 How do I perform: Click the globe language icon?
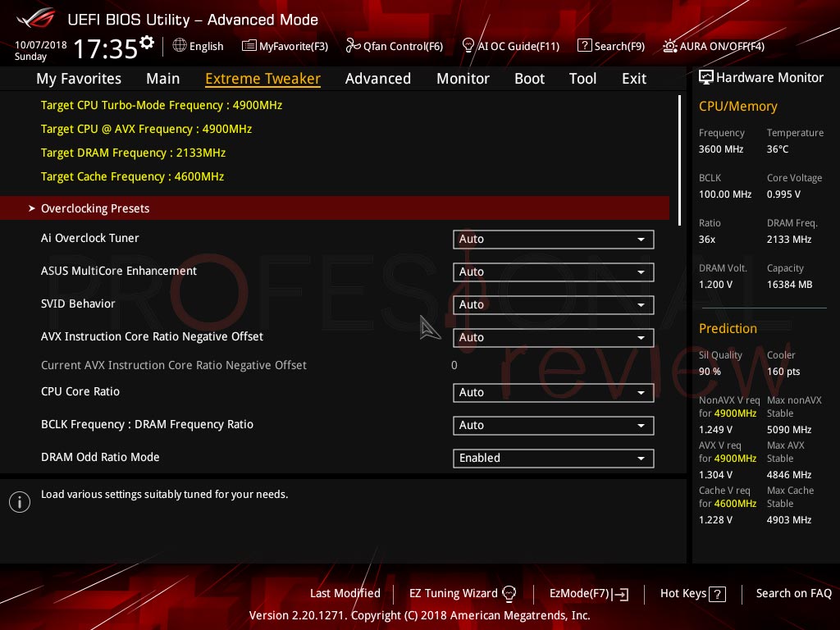pyautogui.click(x=180, y=46)
